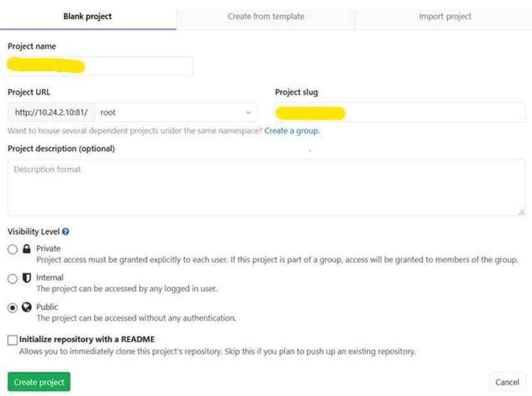
Task: Click the Internal shield icon
Action: click(x=27, y=278)
